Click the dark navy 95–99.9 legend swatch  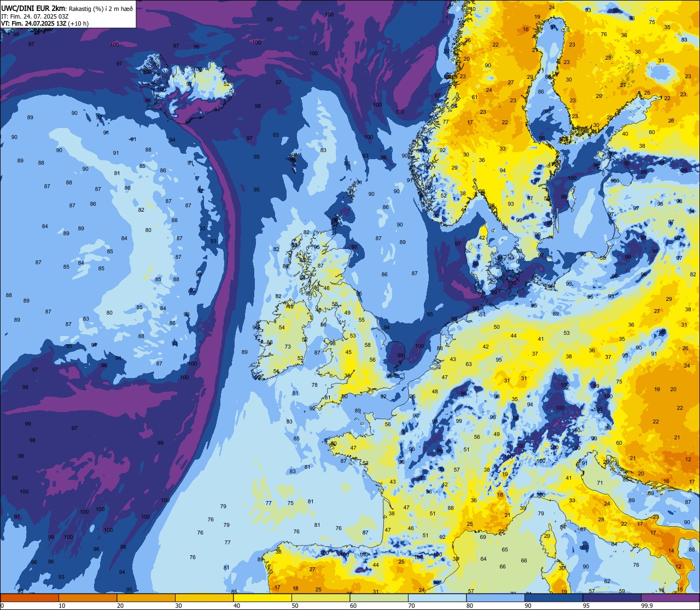[611, 598]
